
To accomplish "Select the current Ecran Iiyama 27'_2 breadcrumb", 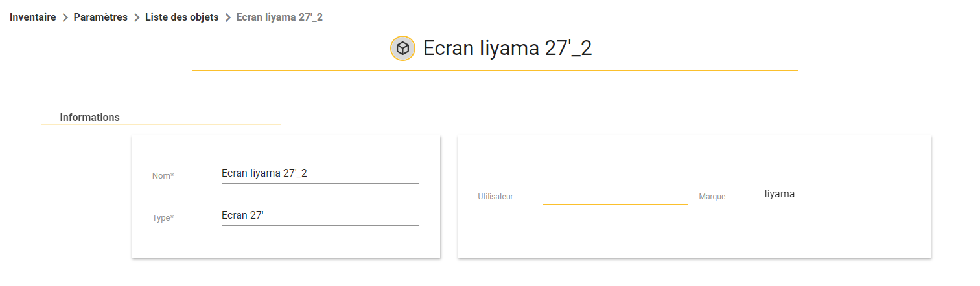I will (279, 17).
